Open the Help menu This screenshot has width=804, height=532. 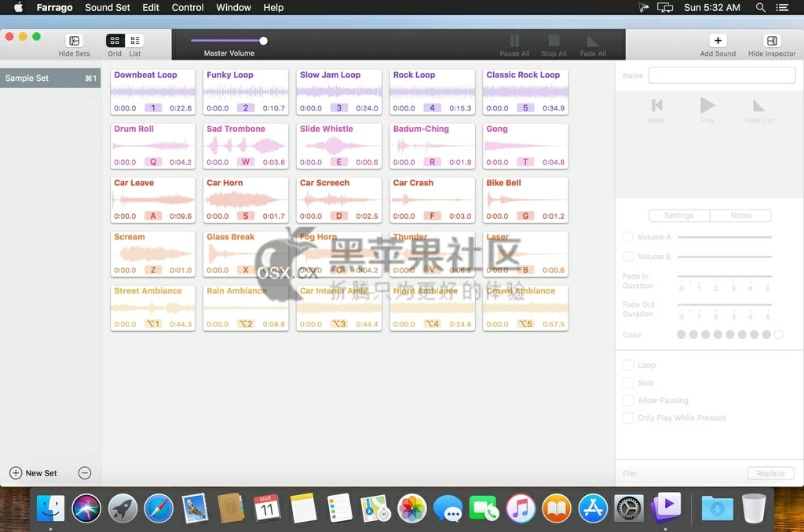(x=273, y=7)
